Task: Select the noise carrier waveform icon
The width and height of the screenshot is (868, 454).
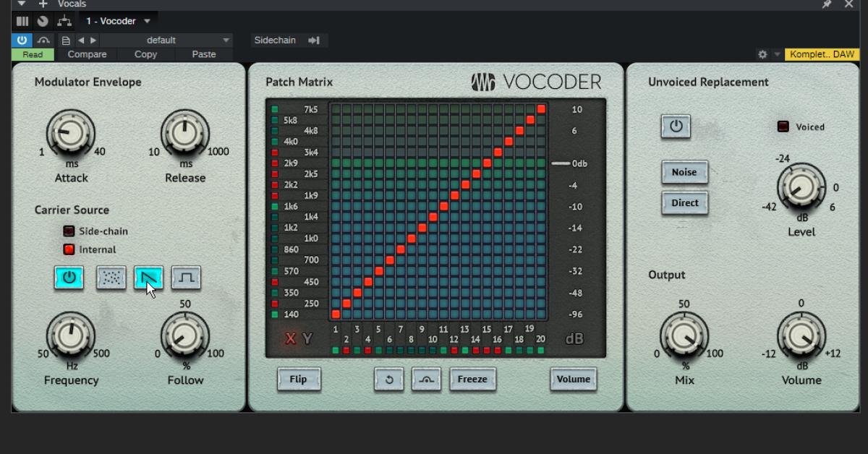Action: pos(111,278)
